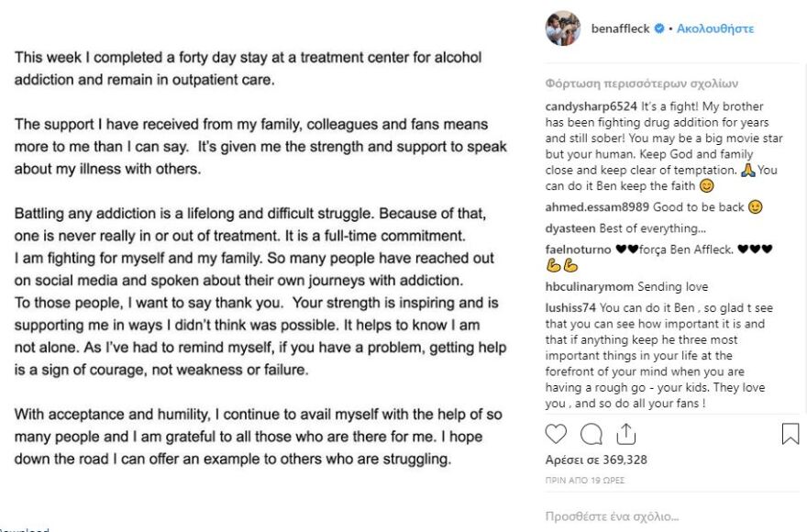Click the benaffleck username link
Screen dimensions: 807x532
(x=621, y=29)
